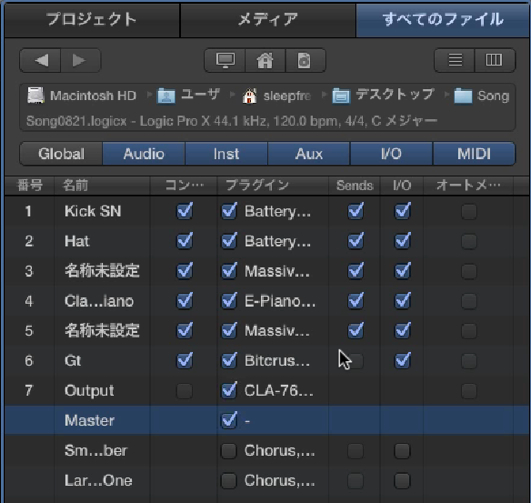The width and height of the screenshot is (531, 503).
Task: Click the CLA-76... plugin entry
Action: 279,391
